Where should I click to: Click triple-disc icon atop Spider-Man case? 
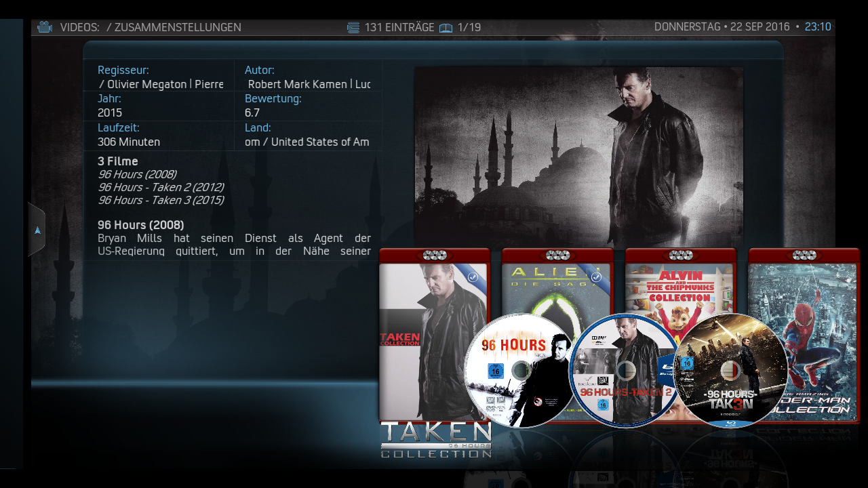click(x=804, y=256)
